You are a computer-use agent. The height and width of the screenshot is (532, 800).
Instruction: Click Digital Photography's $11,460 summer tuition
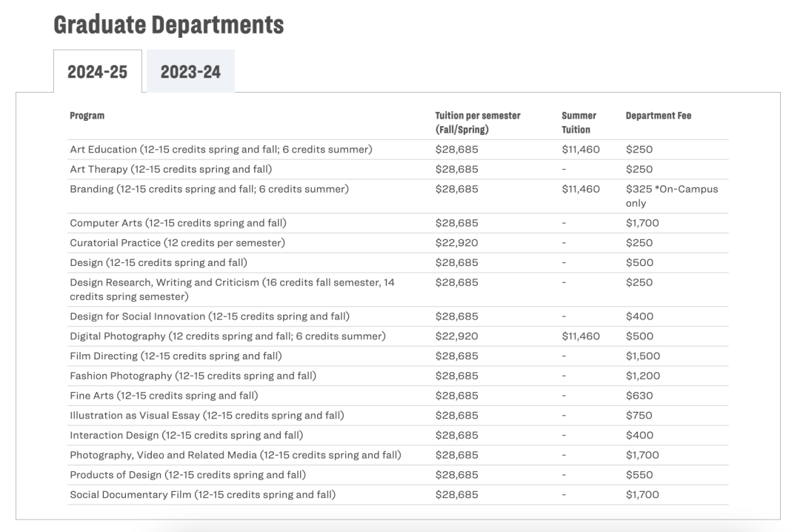[581, 336]
